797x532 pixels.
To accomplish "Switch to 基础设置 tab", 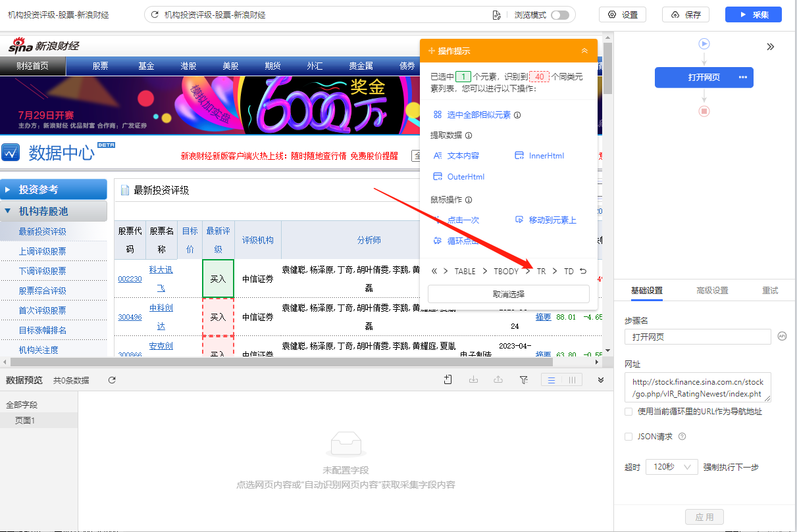I will pyautogui.click(x=647, y=291).
